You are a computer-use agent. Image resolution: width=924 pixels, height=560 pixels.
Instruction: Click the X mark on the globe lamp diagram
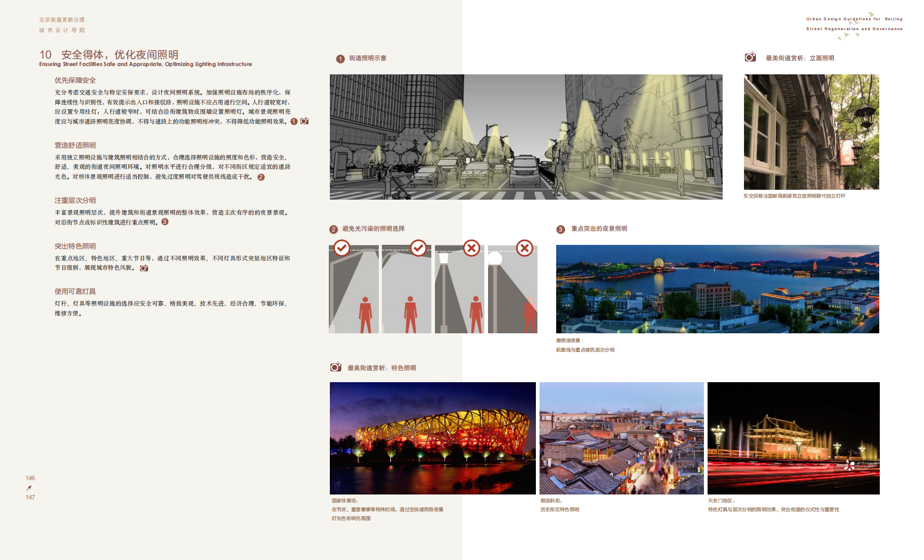click(524, 248)
